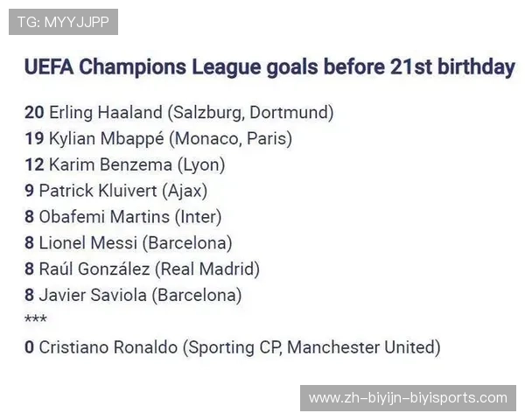Click the number 0 beside Ronaldo
This screenshot has width=525, height=420.
[x=30, y=347]
